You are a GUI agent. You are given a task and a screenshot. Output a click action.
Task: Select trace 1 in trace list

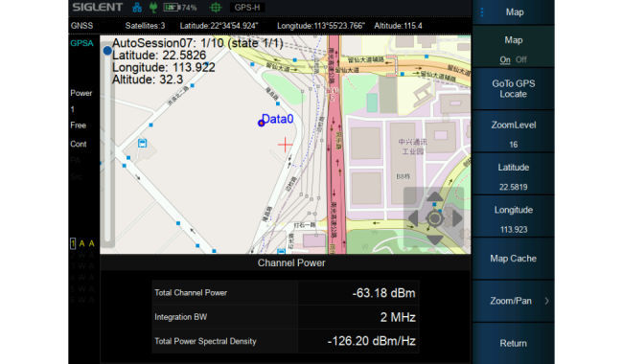coord(73,243)
